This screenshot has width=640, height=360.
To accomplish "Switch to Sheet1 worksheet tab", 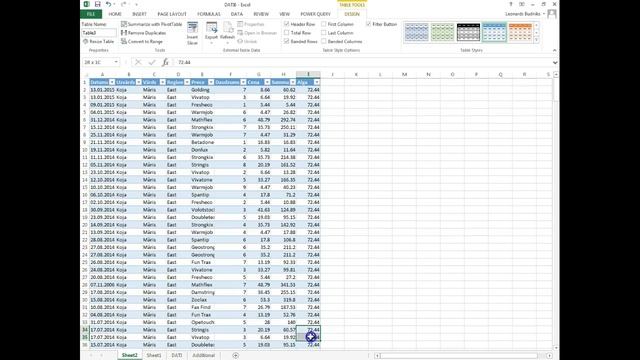I will (x=154, y=356).
